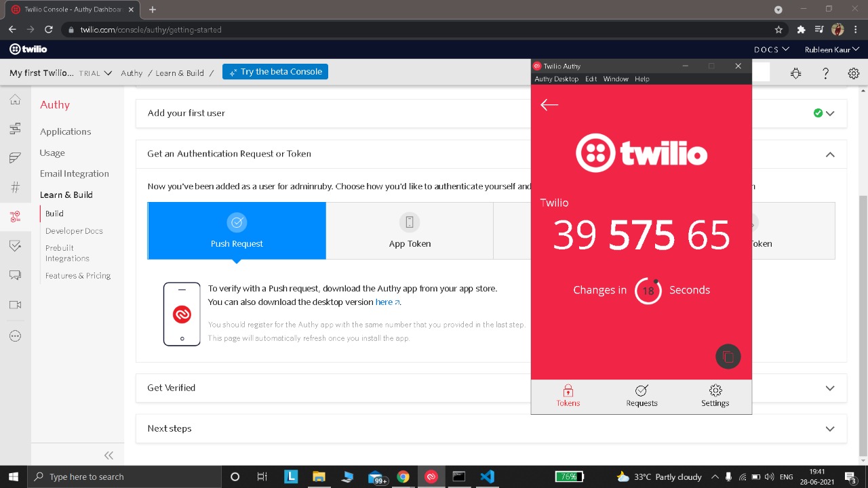868x488 pixels.
Task: Expand the Add your first user section
Action: (491, 113)
